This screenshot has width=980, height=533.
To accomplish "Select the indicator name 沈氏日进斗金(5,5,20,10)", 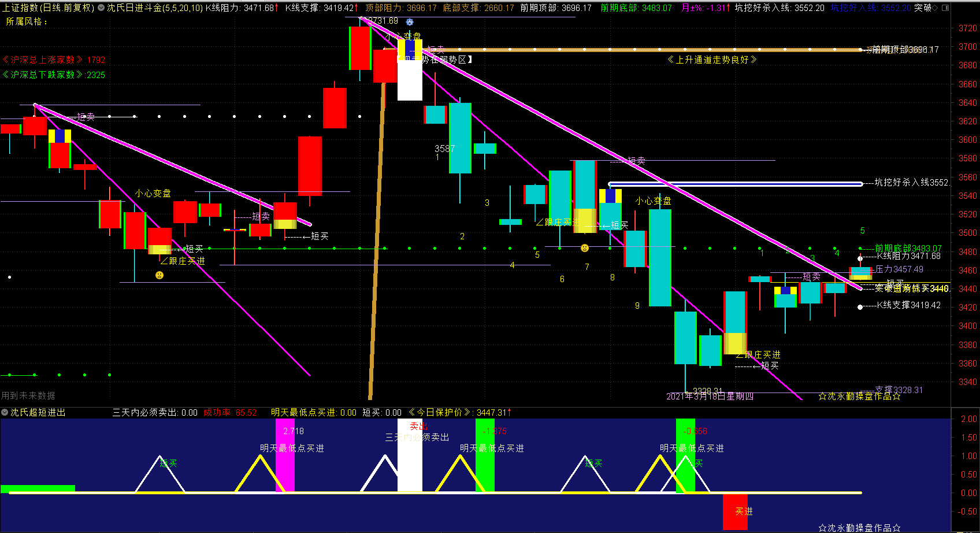I will click(155, 8).
